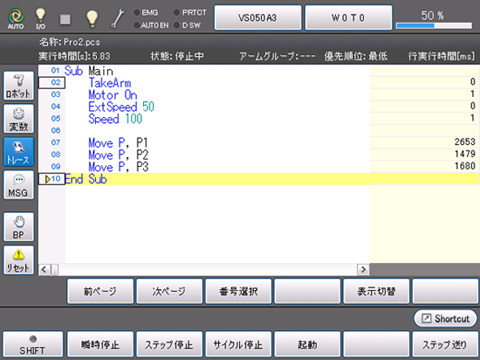Screen dimensions: 480x360
Task: Go to 次ページ next page
Action: [x=169, y=291]
